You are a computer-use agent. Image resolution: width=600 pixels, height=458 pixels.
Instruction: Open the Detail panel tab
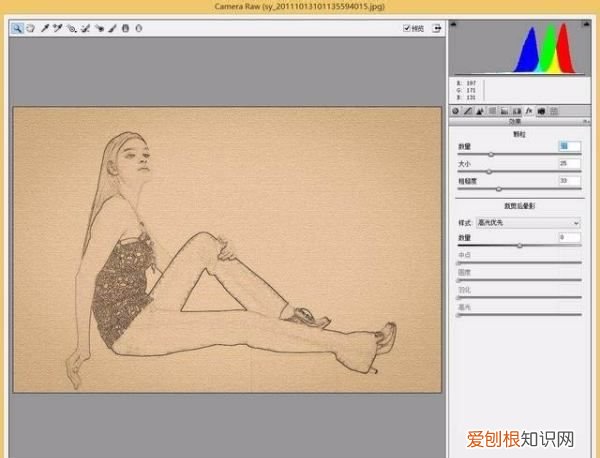pos(480,111)
